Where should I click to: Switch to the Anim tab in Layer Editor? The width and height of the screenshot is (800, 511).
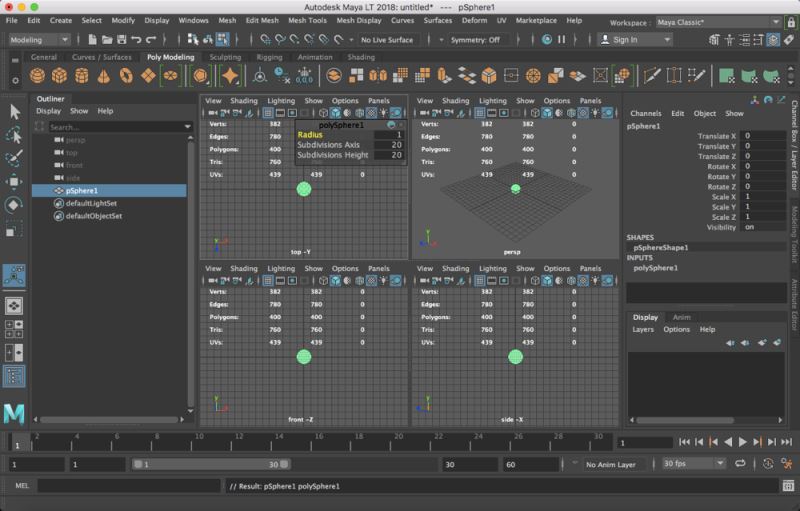[682, 317]
